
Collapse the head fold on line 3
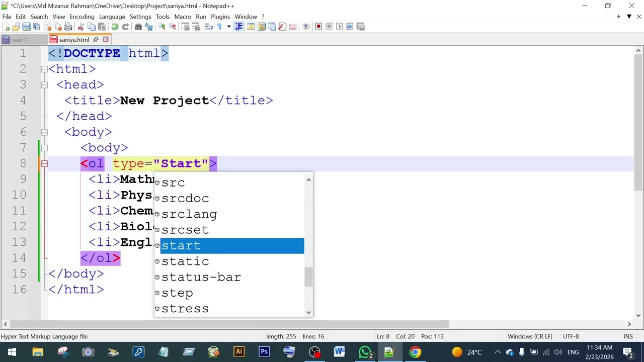point(44,84)
